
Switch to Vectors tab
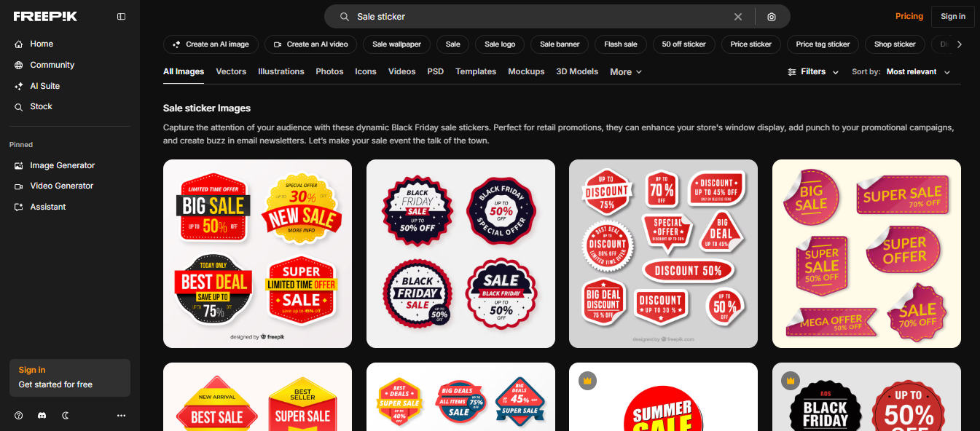click(231, 71)
